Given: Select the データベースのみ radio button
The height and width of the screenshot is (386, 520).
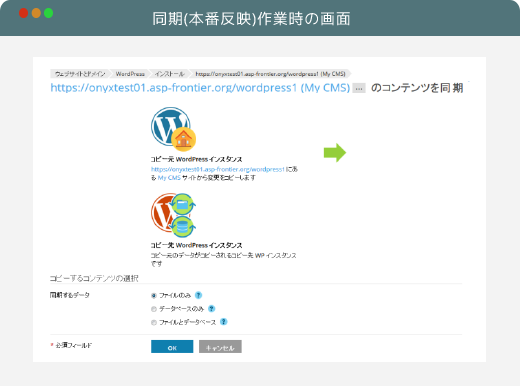Looking at the screenshot, I should tap(154, 309).
